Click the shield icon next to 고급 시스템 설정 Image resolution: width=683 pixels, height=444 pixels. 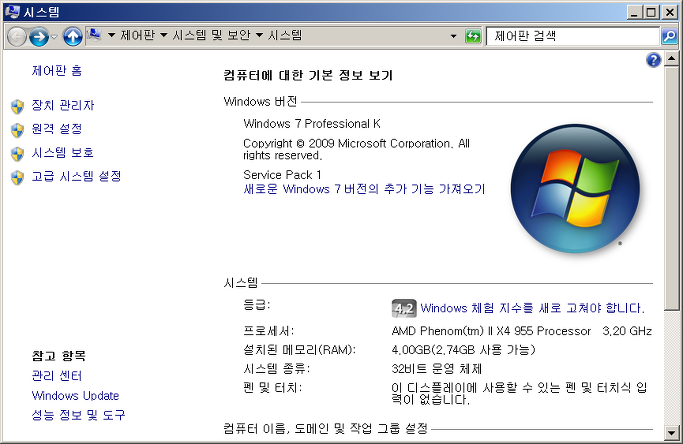coord(17,177)
